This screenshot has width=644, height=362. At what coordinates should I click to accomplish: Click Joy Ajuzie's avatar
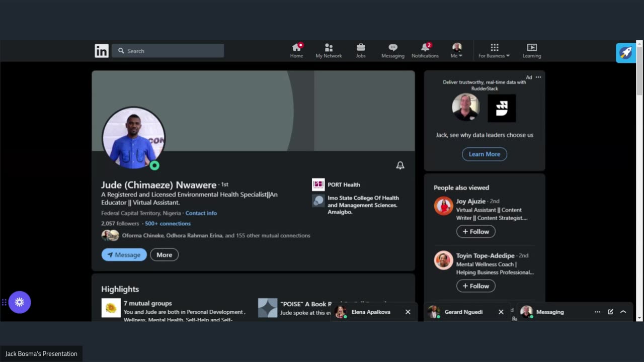[x=444, y=206]
